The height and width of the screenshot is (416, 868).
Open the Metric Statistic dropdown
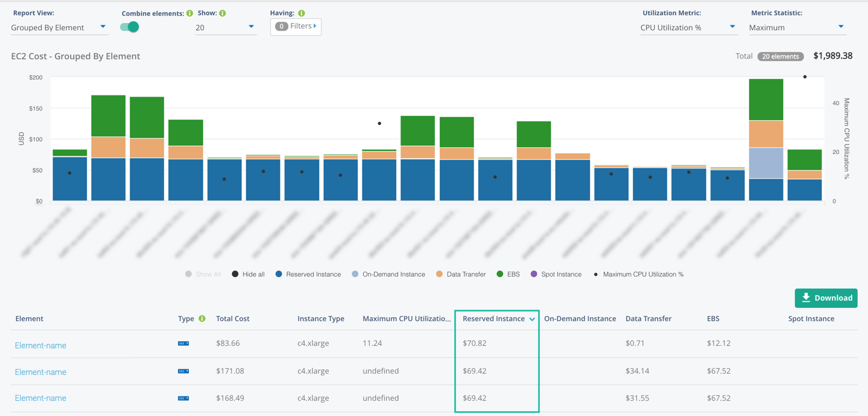[x=796, y=27]
